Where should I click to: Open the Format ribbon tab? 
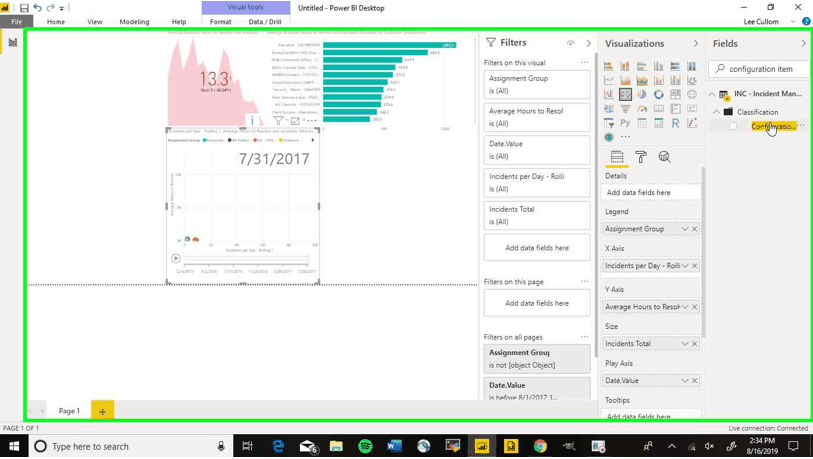(x=220, y=22)
